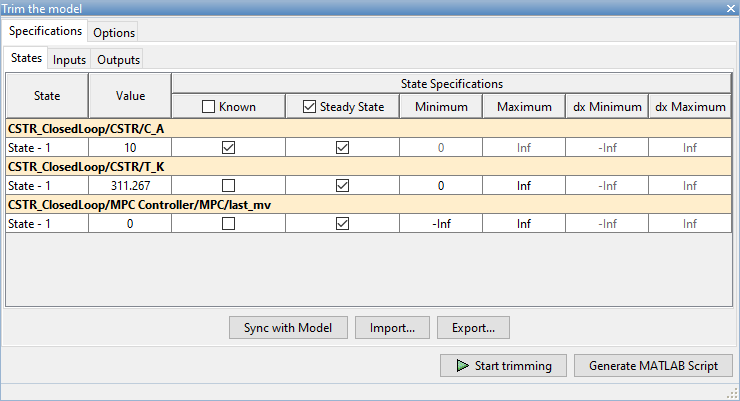Uncheck Known for the C_A state
The width and height of the screenshot is (740, 401).
(x=228, y=147)
